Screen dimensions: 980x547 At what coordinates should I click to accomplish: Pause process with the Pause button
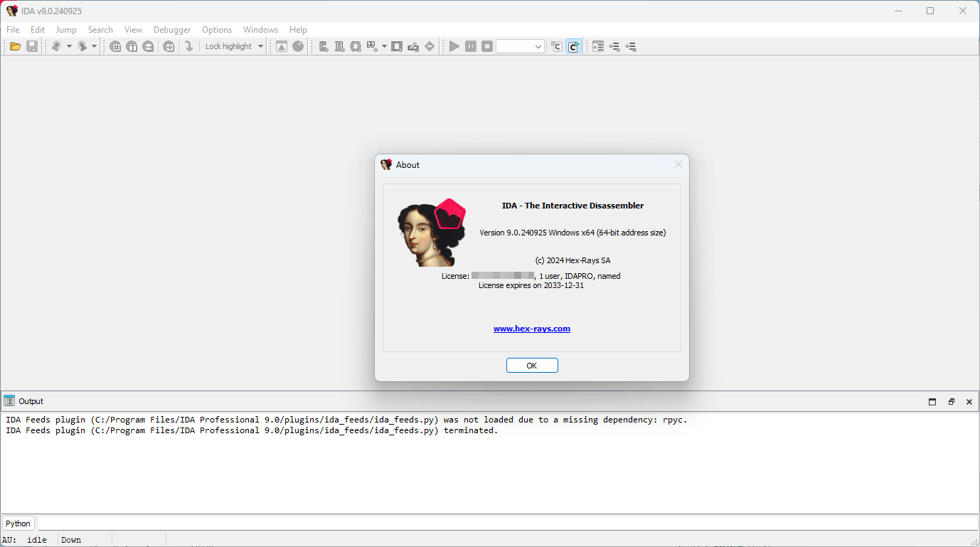(471, 46)
